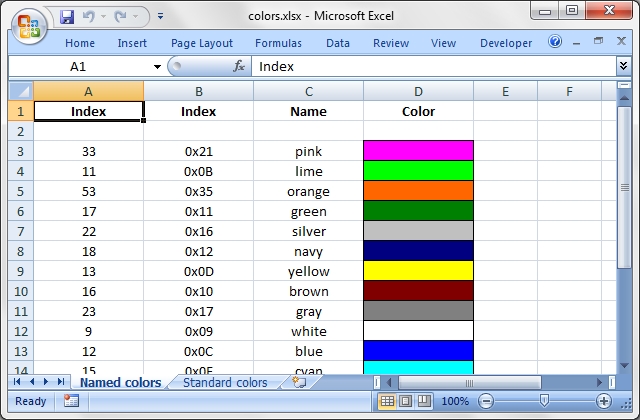Expand the Name Box dropdown

(157, 67)
